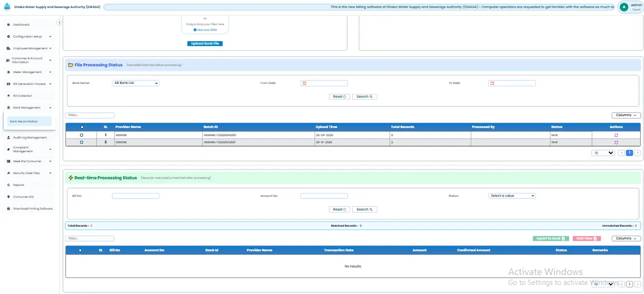This screenshot has height=294, width=644.
Task: Click the Upload Time column header
Action: [x=327, y=127]
